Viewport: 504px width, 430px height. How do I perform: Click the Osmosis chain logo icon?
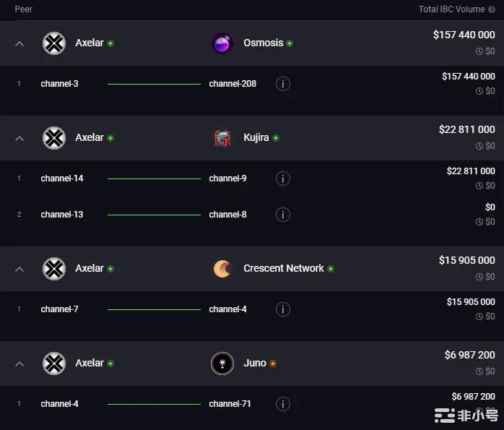(x=222, y=43)
